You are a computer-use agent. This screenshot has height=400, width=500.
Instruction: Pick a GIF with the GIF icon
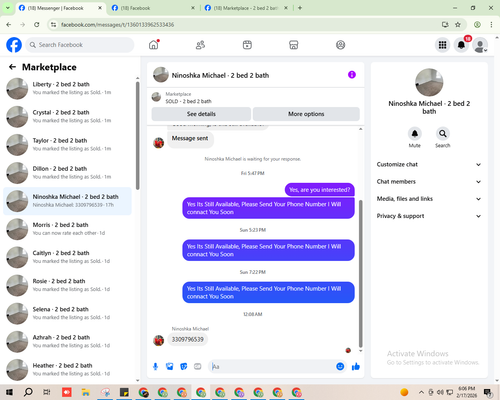(x=198, y=367)
